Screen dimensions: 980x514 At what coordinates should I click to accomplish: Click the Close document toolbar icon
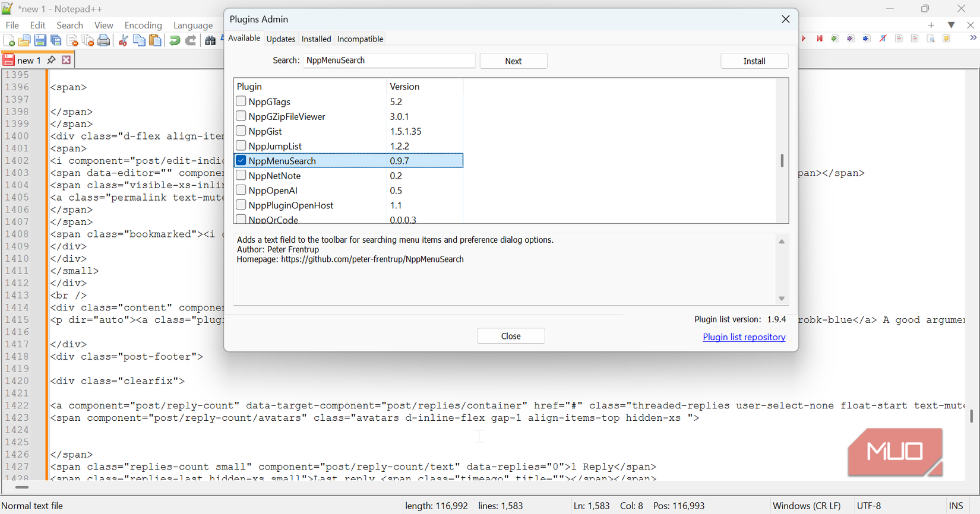[x=72, y=40]
